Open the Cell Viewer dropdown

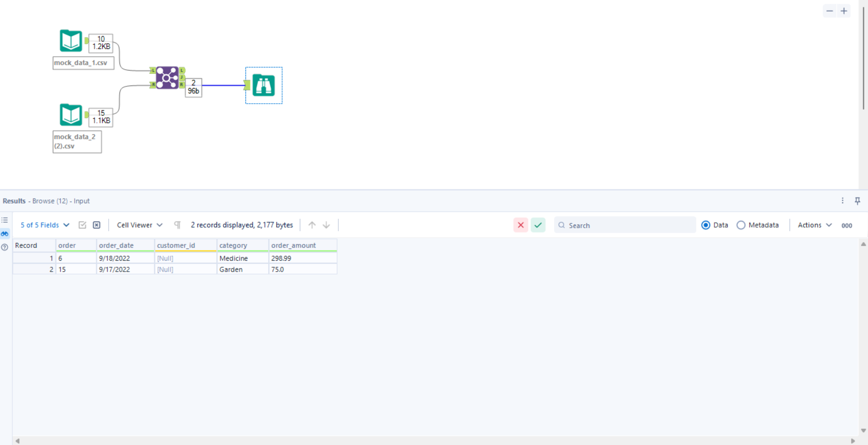(140, 225)
